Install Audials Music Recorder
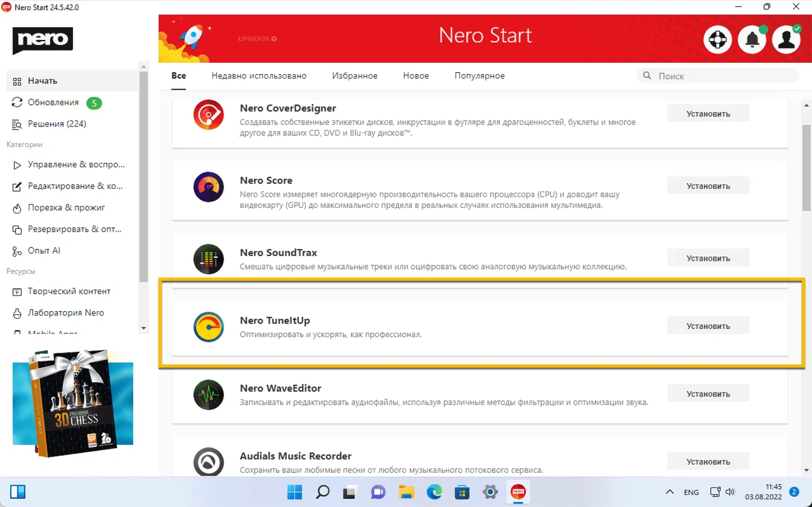The image size is (812, 507). coord(708,461)
